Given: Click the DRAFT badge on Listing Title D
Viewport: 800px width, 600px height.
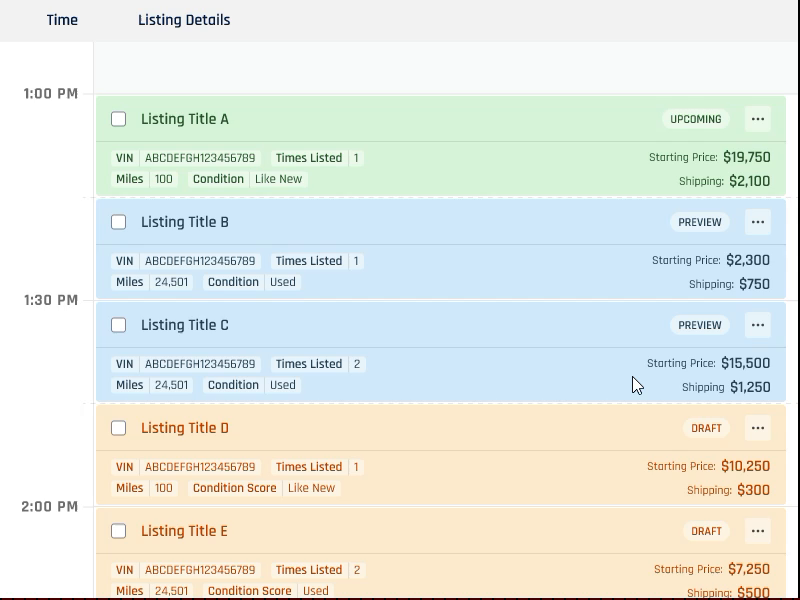Looking at the screenshot, I should tap(706, 428).
